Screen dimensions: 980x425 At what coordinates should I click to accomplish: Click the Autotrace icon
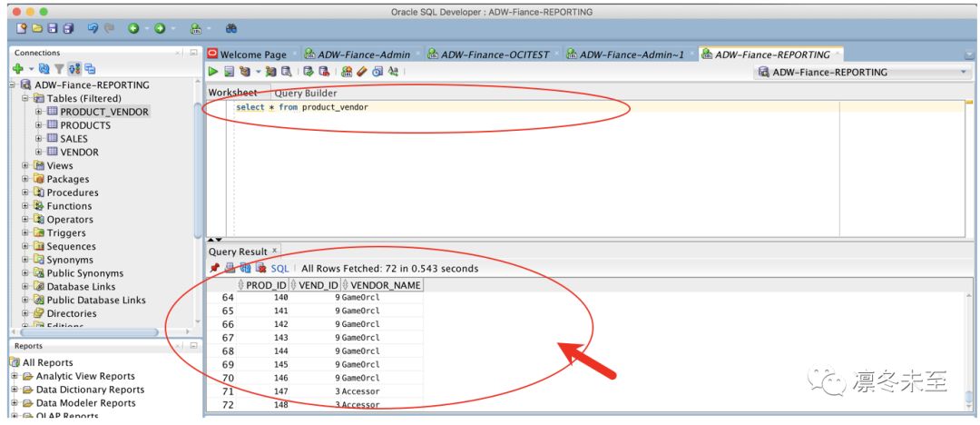coord(270,72)
